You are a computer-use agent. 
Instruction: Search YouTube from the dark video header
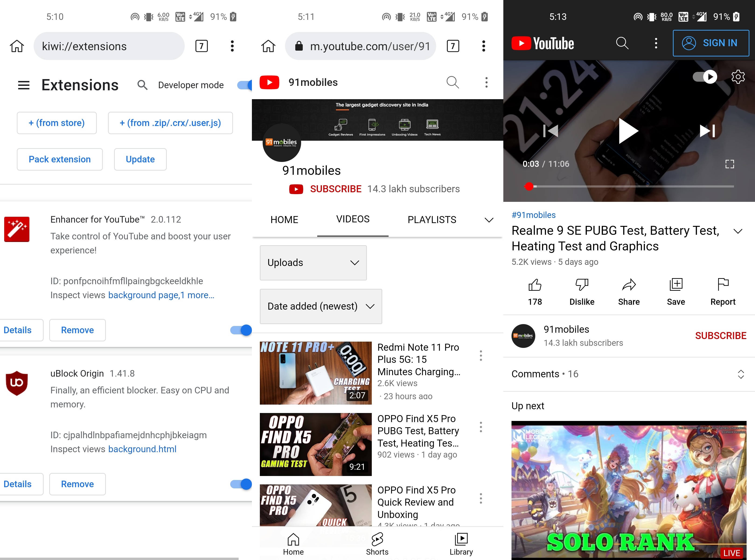coord(622,43)
